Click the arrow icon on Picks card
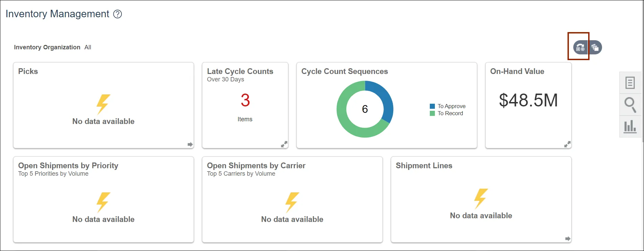 [x=190, y=144]
